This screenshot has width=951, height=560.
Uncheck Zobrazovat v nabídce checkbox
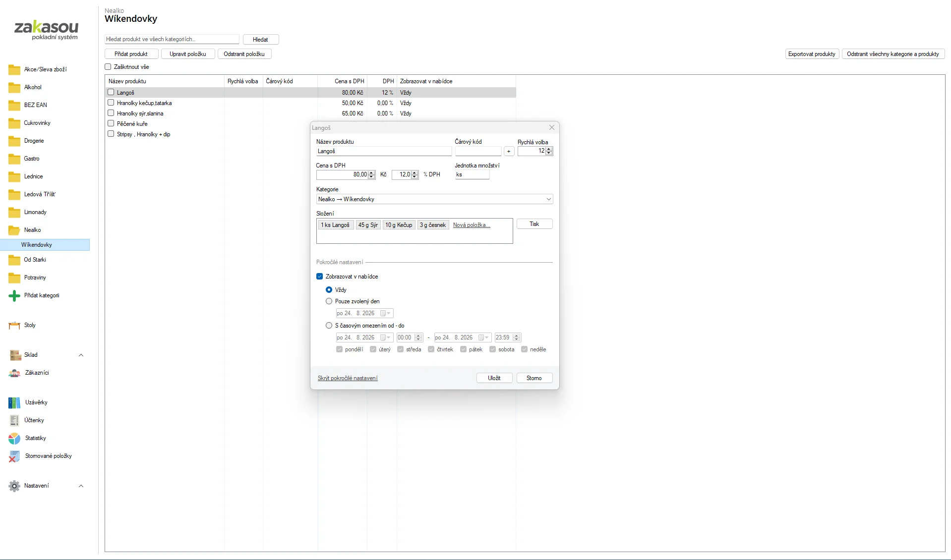[x=320, y=277]
